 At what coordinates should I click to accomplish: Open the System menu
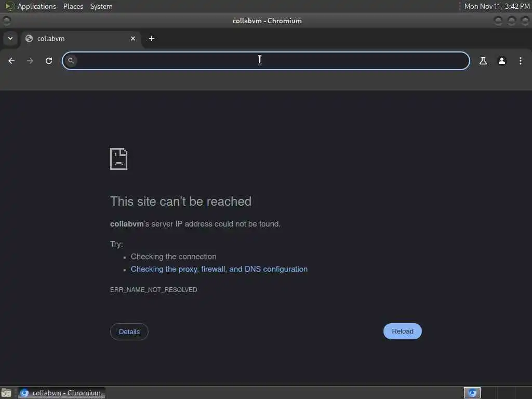(101, 6)
